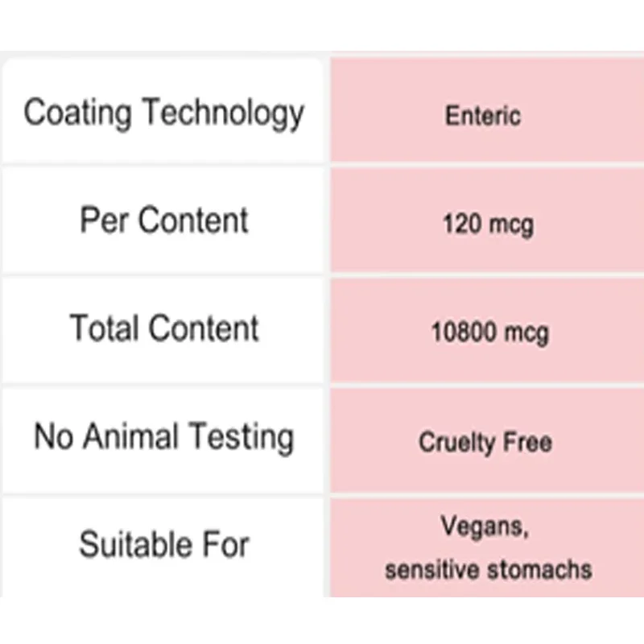Click the Coating Technology label cell
Image resolution: width=644 pixels, height=644 pixels.
tap(163, 111)
